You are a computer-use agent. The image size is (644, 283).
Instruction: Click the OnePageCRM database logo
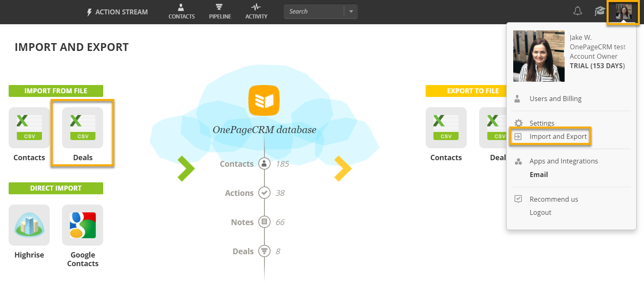point(264,101)
